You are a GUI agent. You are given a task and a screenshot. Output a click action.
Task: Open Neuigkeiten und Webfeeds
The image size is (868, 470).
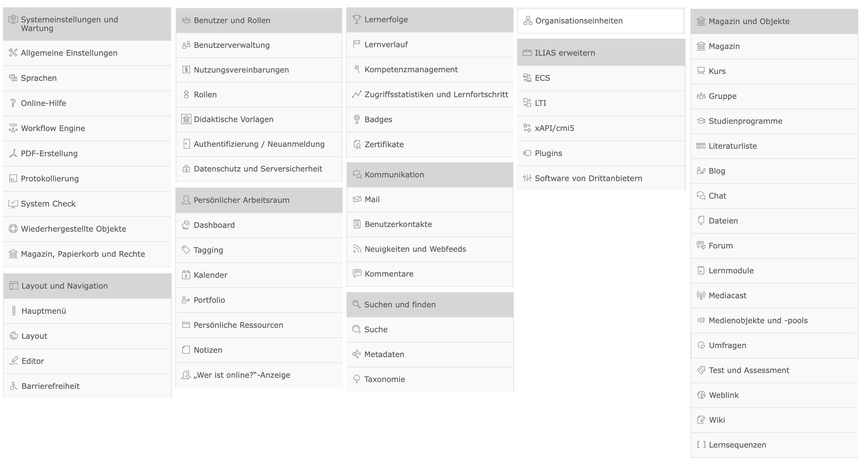(x=415, y=249)
